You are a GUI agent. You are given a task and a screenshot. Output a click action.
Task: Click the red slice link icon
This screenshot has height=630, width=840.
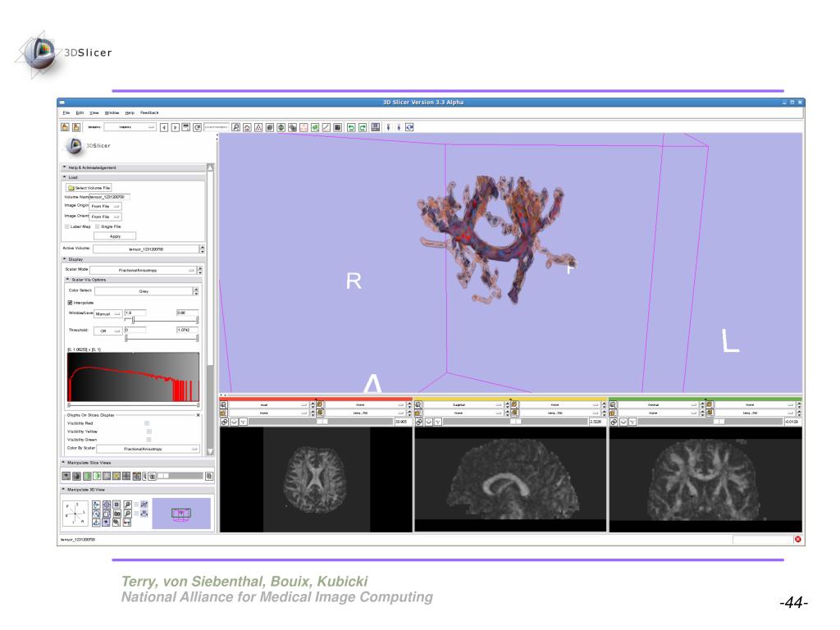point(224,422)
